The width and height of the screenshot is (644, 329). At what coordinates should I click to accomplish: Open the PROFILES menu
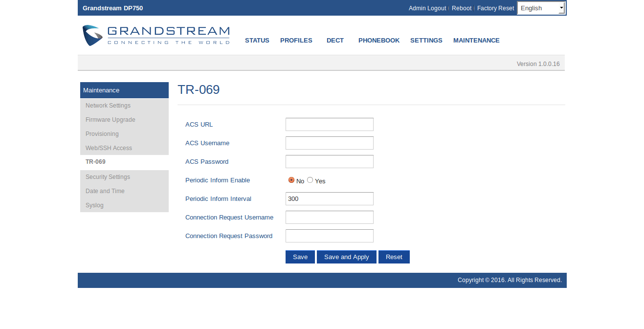point(296,41)
